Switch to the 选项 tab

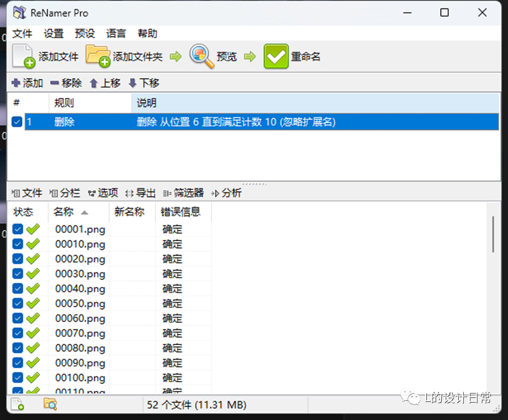click(107, 192)
